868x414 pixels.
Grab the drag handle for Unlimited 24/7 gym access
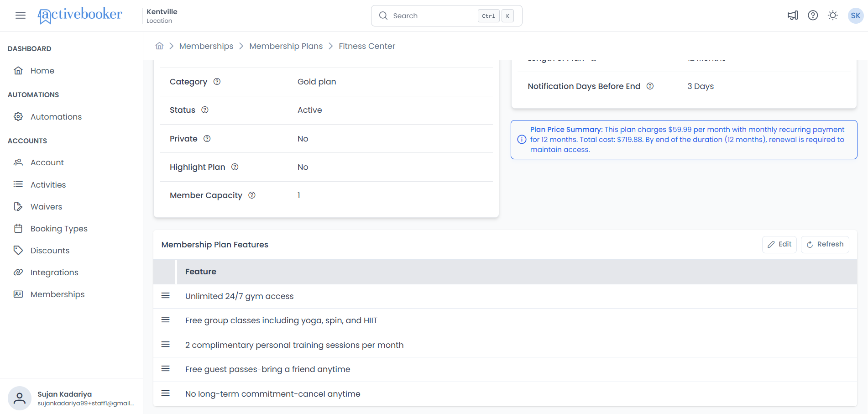point(166,296)
